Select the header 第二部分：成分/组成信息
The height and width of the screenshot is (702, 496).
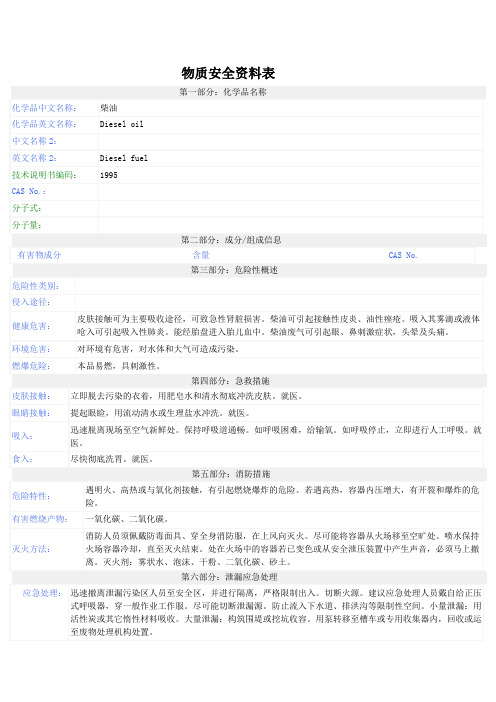[231, 240]
